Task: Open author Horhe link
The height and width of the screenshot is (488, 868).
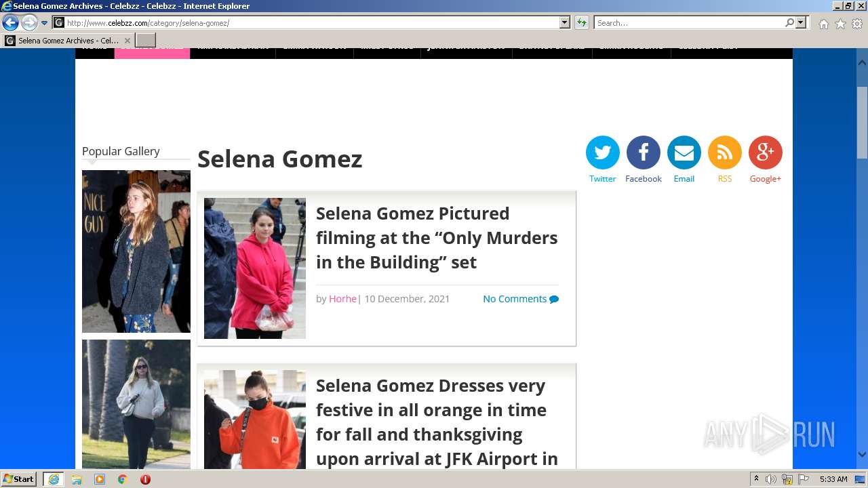Action: pyautogui.click(x=342, y=299)
